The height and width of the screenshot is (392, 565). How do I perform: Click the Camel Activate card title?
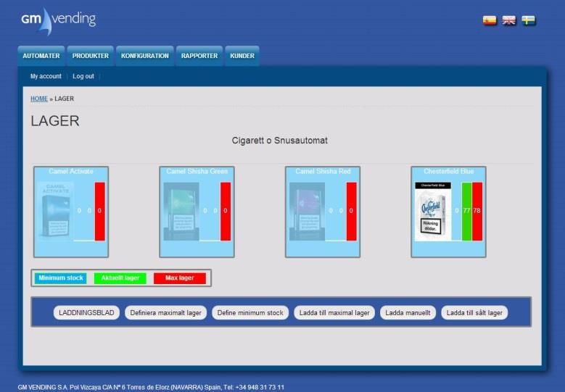[x=71, y=171]
